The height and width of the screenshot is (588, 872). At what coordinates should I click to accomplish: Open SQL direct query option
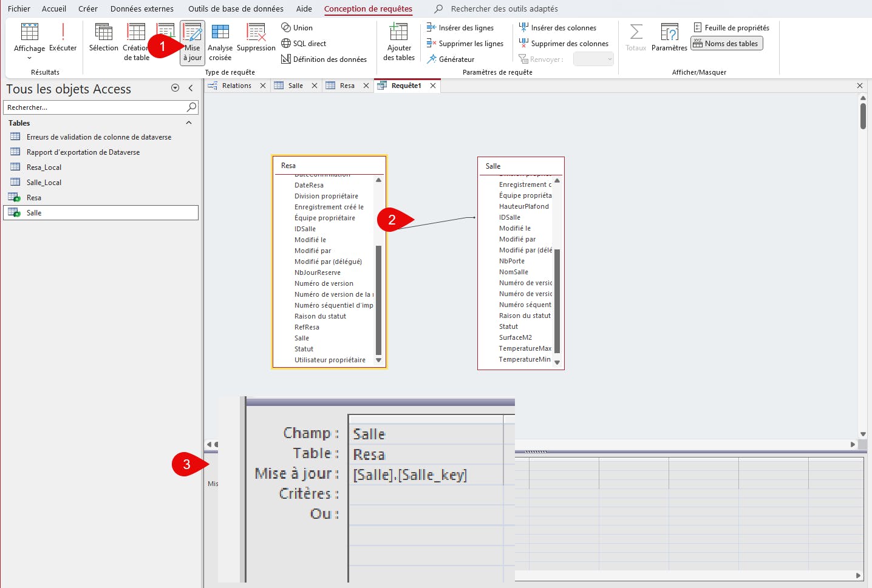[304, 44]
